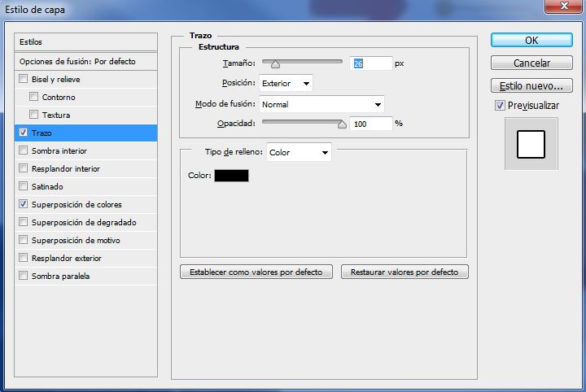Click Restaurar valores por defecto
This screenshot has width=586, height=392.
point(405,272)
